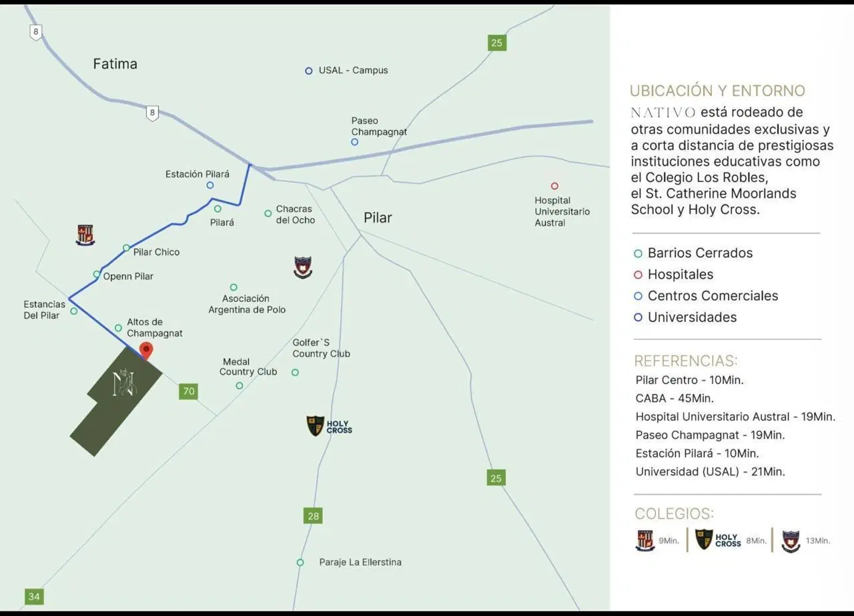Screen dimensions: 854x616
Task: Click the "REFERENCIAS:" heading
Action: point(686,361)
